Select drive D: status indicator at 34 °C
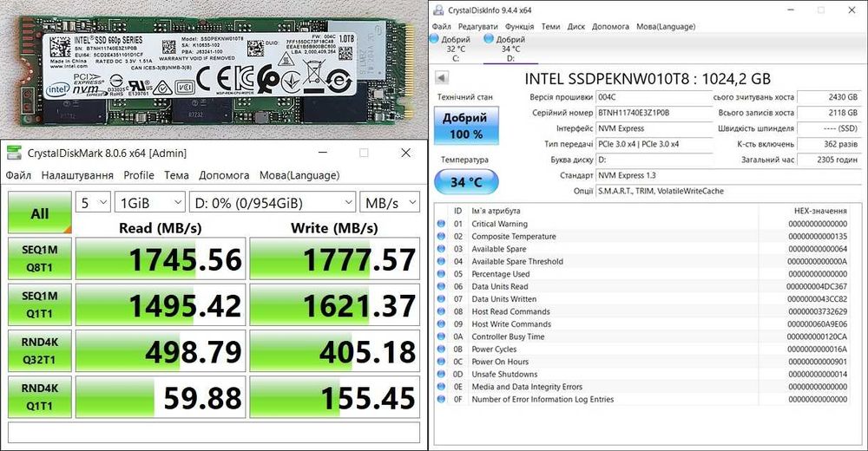 point(505,49)
